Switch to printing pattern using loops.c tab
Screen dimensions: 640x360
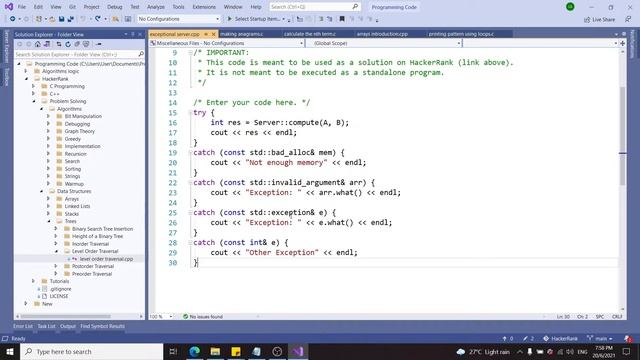click(461, 34)
